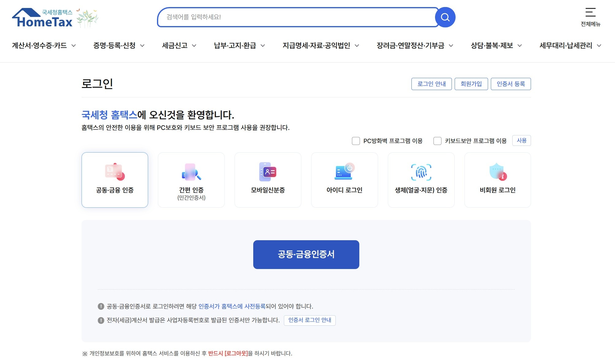Viewport: 615px width, 364px height.
Task: Expand chevron next to 세무대리·납세관리
Action: [599, 46]
